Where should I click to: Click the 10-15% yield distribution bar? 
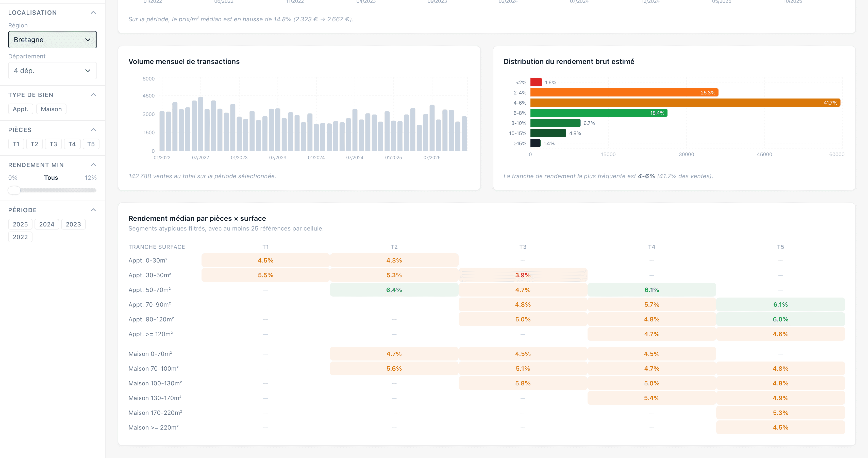tap(548, 133)
